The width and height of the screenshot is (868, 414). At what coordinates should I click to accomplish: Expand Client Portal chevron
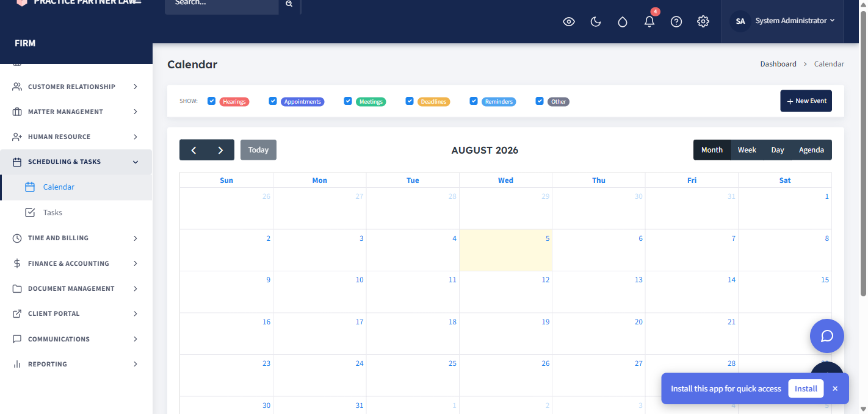[x=136, y=313]
